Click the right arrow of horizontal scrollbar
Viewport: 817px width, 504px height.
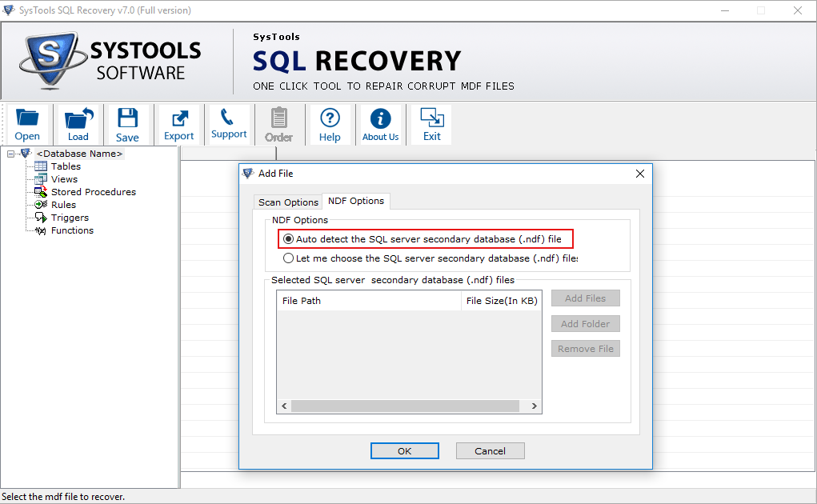[533, 406]
